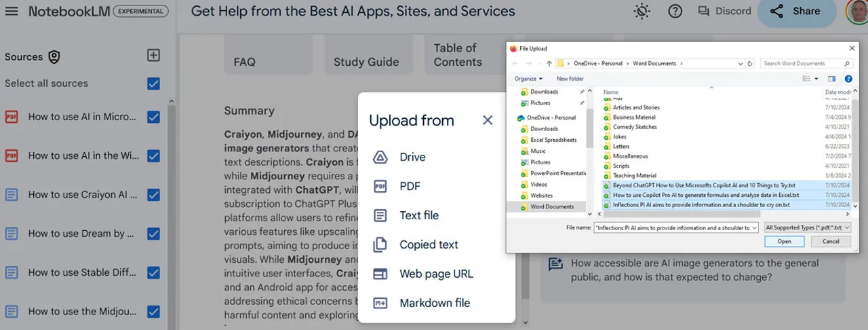Go back in File Upload dialog
This screenshot has height=330, width=868.
515,63
